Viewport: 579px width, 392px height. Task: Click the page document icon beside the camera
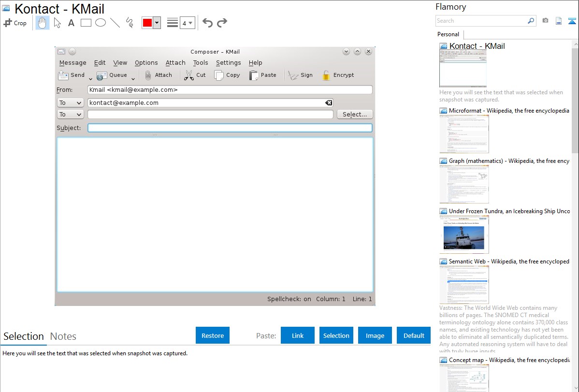click(x=559, y=21)
